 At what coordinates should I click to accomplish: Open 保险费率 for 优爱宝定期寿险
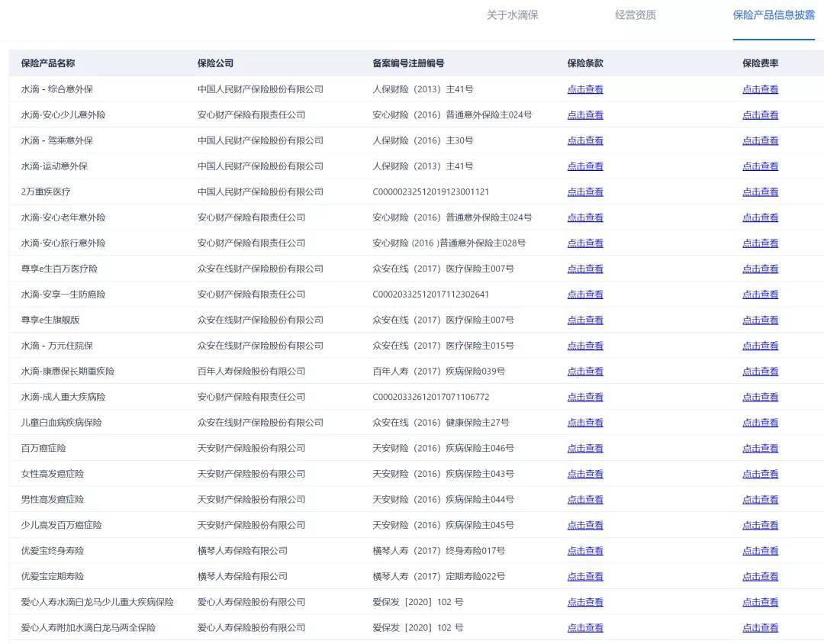(x=760, y=576)
